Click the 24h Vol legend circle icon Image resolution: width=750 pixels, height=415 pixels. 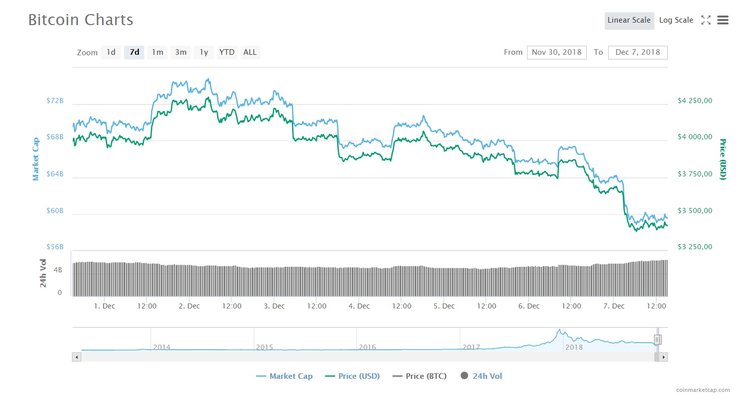click(463, 376)
